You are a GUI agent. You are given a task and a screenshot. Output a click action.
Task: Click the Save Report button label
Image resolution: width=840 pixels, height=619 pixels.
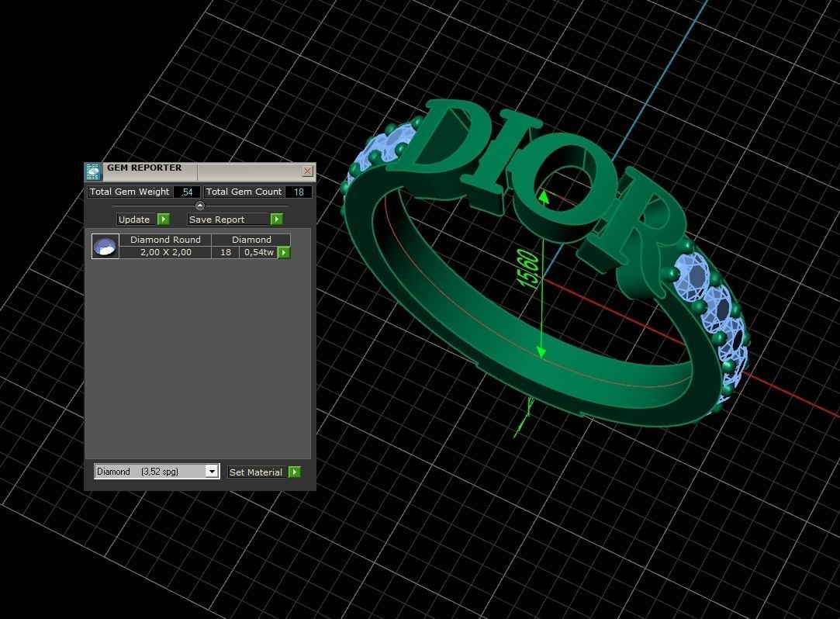pos(229,220)
